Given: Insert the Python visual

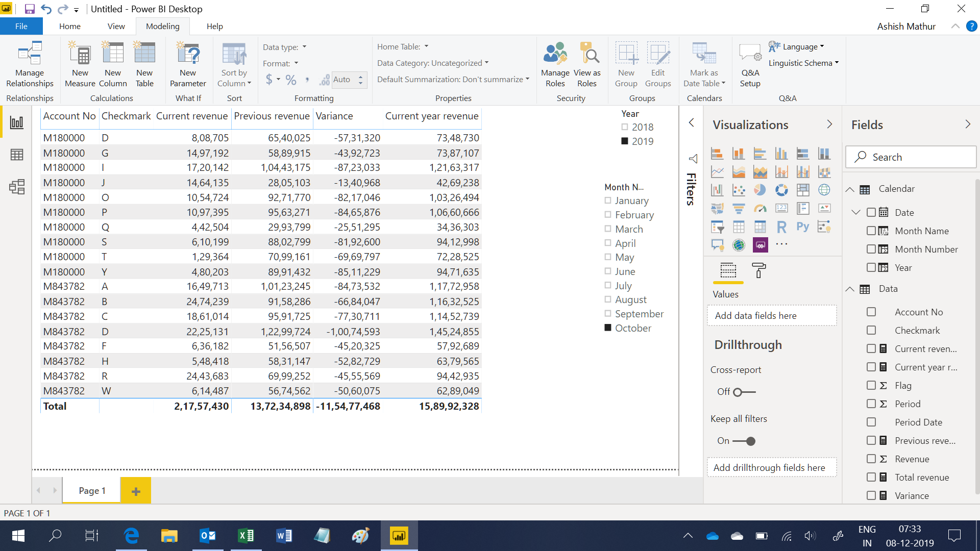Looking at the screenshot, I should point(803,227).
